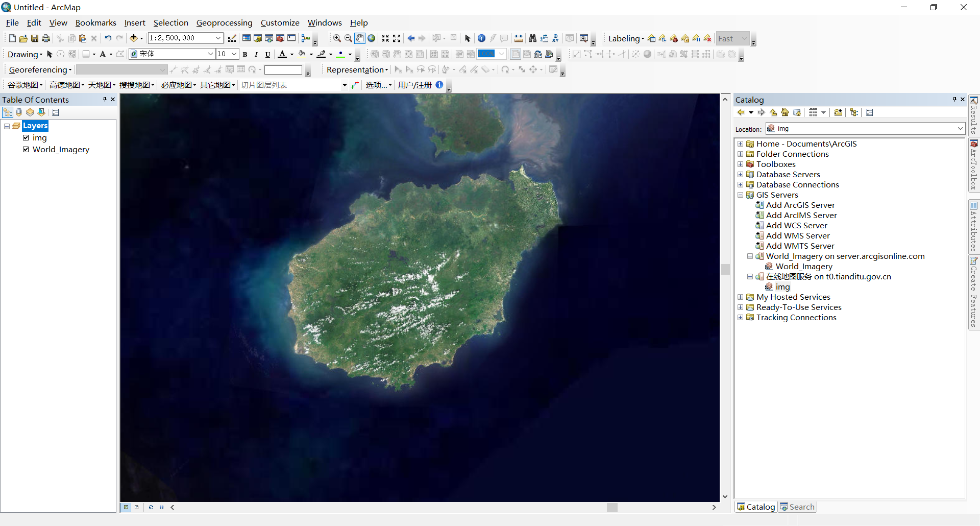The width and height of the screenshot is (980, 526).
Task: Toggle visibility of the img layer
Action: [26, 137]
